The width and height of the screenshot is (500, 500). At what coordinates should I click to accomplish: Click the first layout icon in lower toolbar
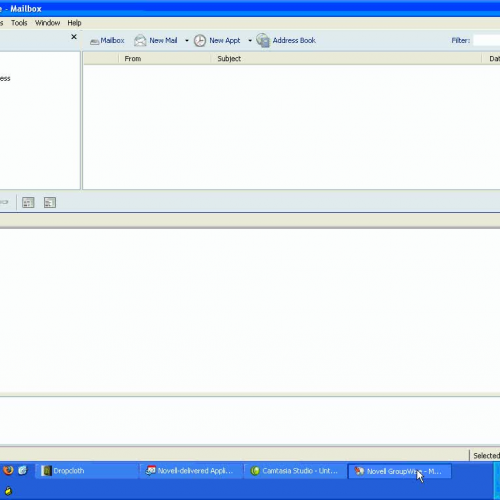pos(28,202)
